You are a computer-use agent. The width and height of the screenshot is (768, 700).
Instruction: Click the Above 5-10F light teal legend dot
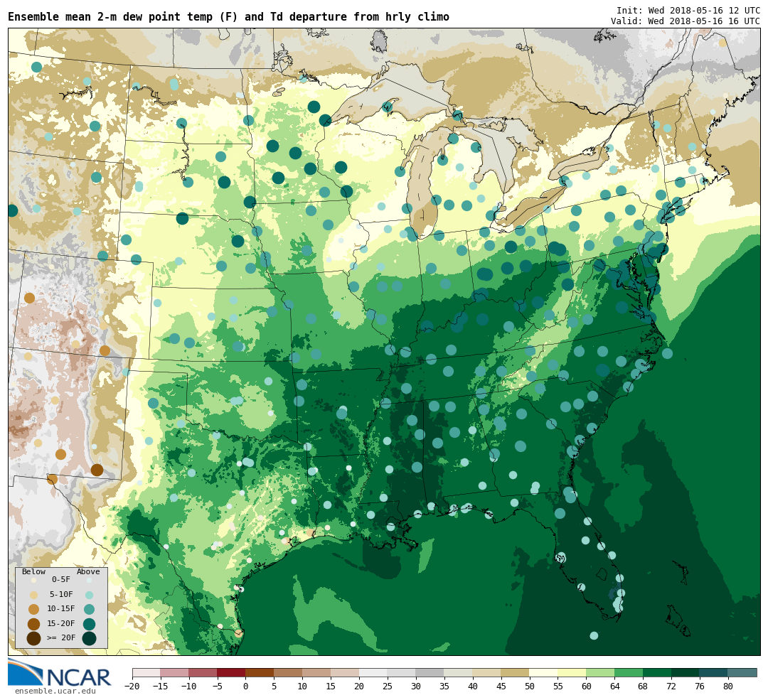point(89,595)
